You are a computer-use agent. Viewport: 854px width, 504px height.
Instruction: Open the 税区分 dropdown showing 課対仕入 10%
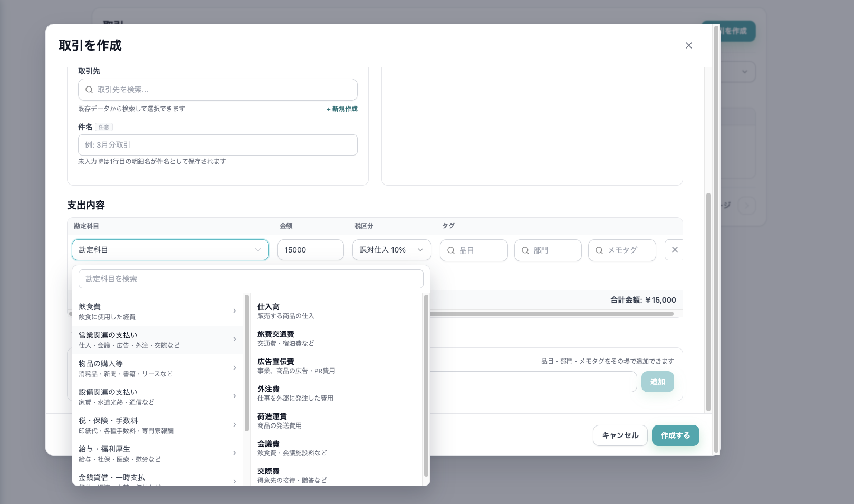coord(391,250)
